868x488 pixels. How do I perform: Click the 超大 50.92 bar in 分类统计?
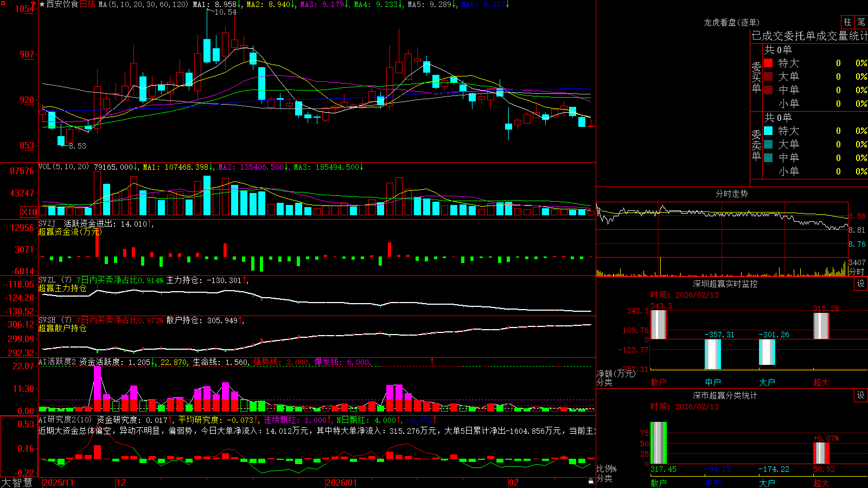point(821,453)
